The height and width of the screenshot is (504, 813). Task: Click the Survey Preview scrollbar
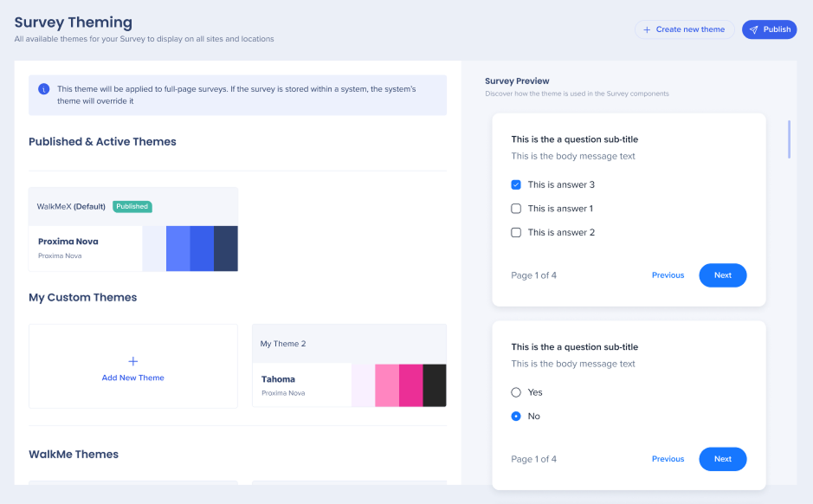789,139
